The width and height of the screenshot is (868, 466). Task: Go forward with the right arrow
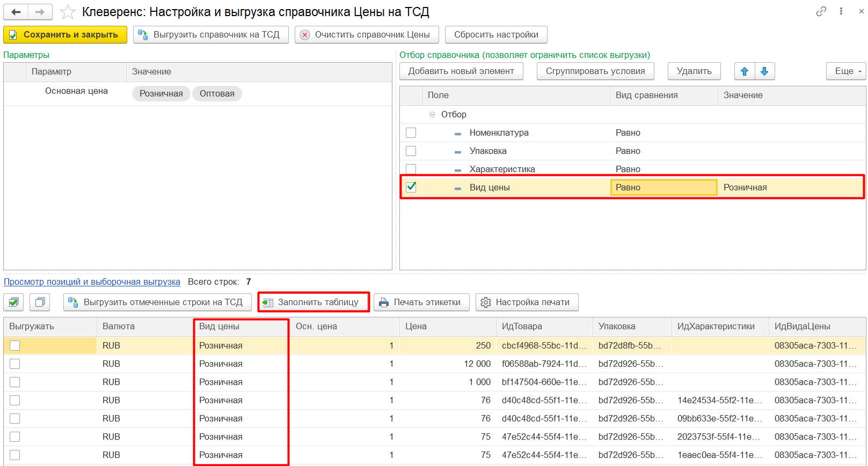(x=40, y=12)
